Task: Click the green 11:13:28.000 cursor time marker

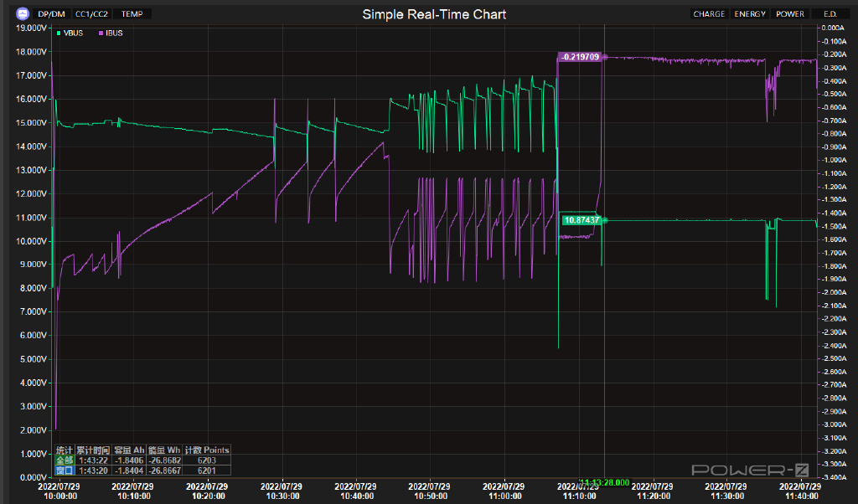Action: point(603,483)
